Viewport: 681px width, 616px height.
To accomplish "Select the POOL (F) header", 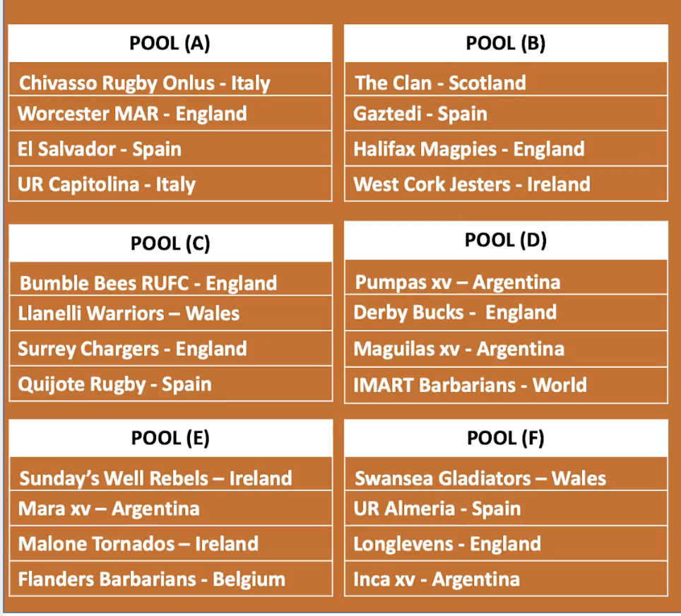I will click(x=506, y=438).
